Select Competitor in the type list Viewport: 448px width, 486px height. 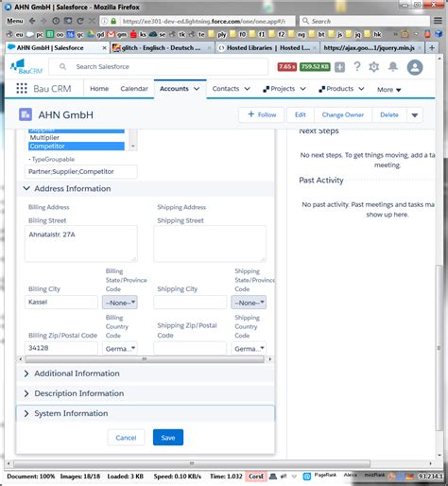pyautogui.click(x=77, y=147)
